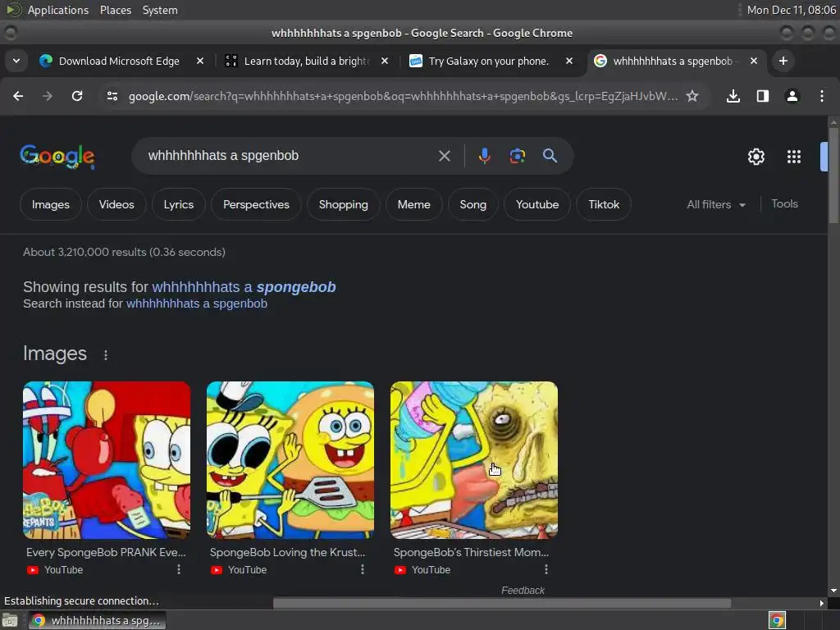
Task: Click the URL address bar
Action: point(403,97)
